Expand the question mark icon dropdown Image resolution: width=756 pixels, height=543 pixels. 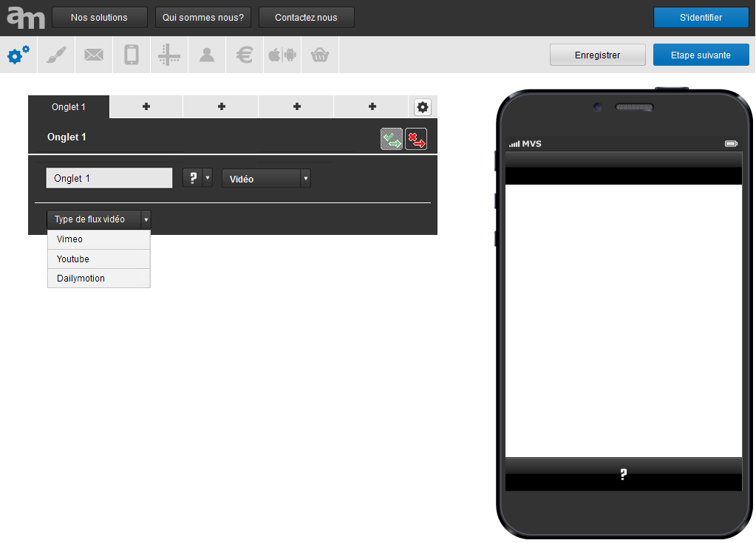tap(197, 178)
